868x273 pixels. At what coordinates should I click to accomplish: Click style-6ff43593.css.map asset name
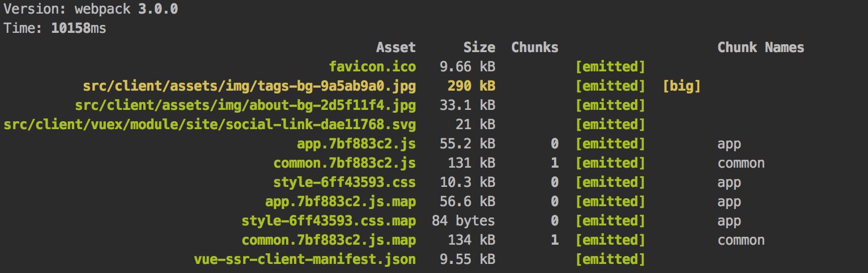(x=329, y=221)
